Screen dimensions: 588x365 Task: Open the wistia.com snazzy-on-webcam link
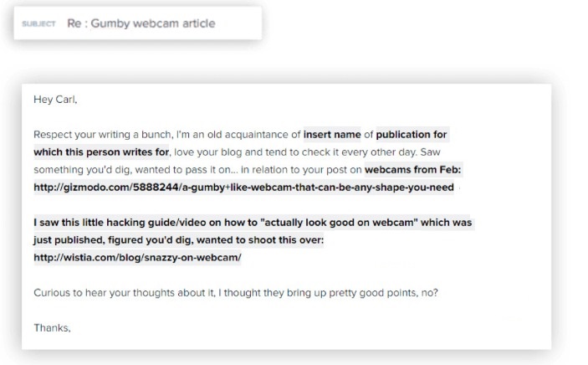click(137, 257)
